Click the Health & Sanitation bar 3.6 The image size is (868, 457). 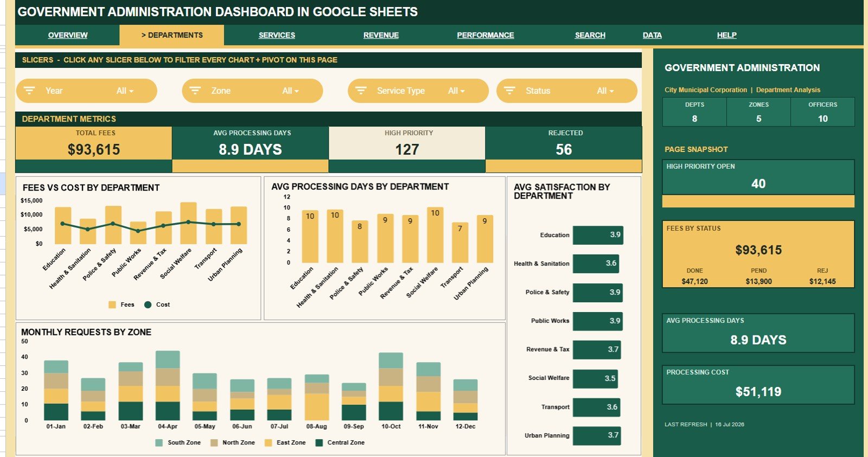click(596, 264)
